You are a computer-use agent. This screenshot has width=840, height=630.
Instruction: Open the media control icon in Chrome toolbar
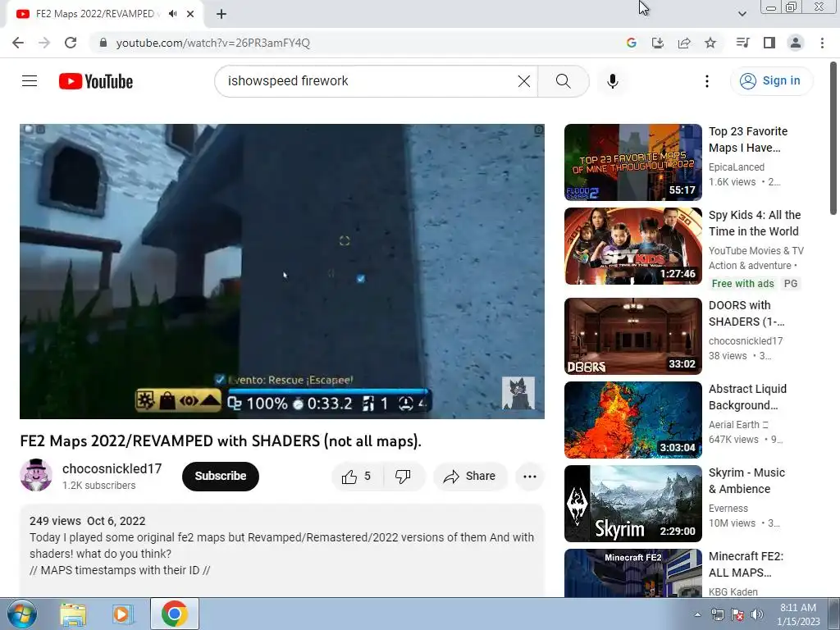click(x=742, y=43)
